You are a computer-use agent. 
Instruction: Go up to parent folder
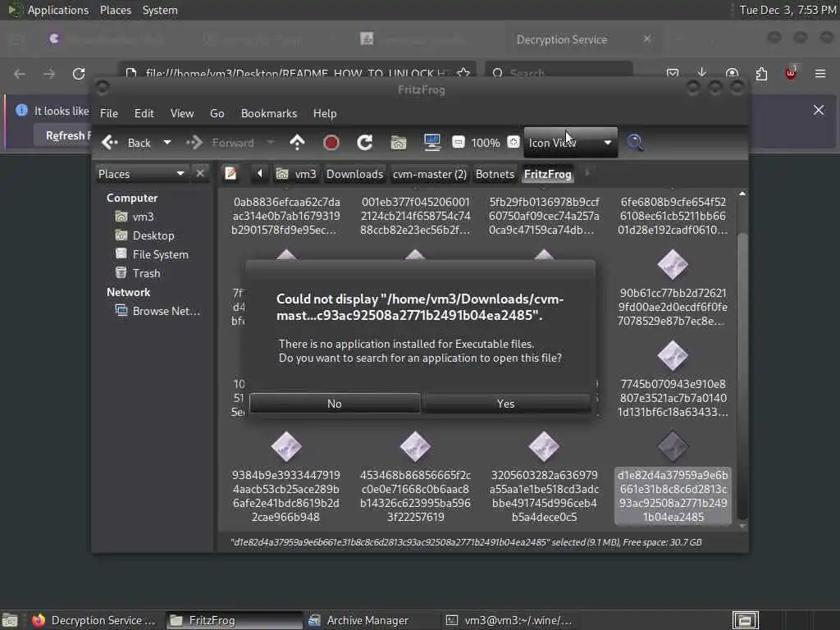pyautogui.click(x=297, y=143)
